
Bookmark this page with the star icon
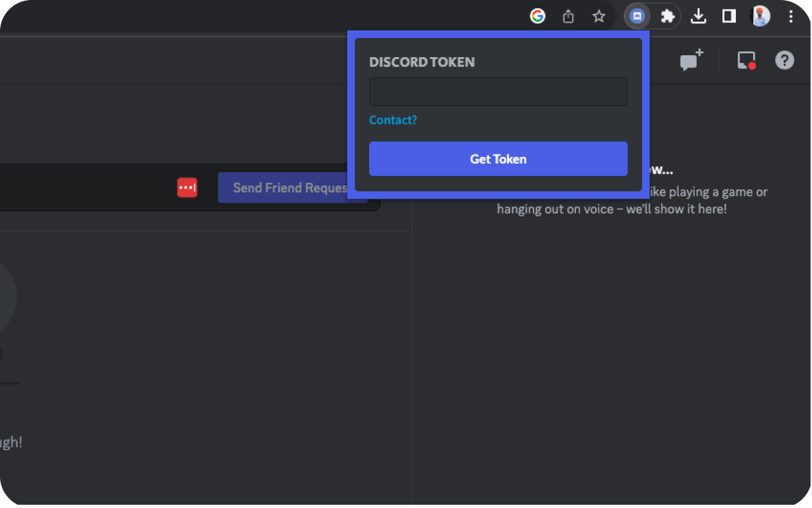click(598, 16)
